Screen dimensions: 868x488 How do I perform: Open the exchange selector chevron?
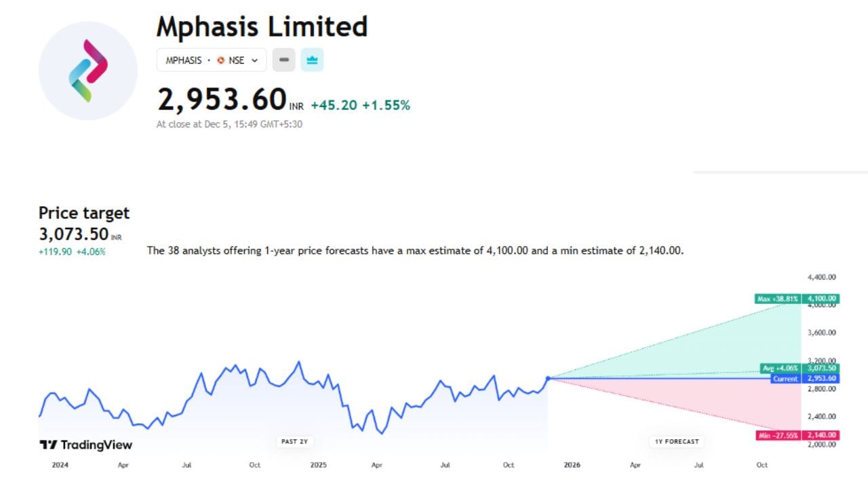click(x=256, y=60)
